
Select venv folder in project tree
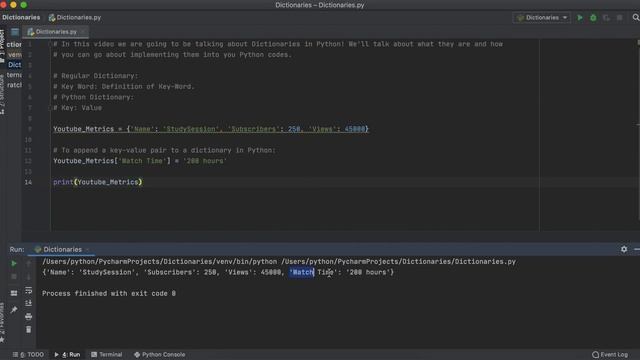[14, 54]
